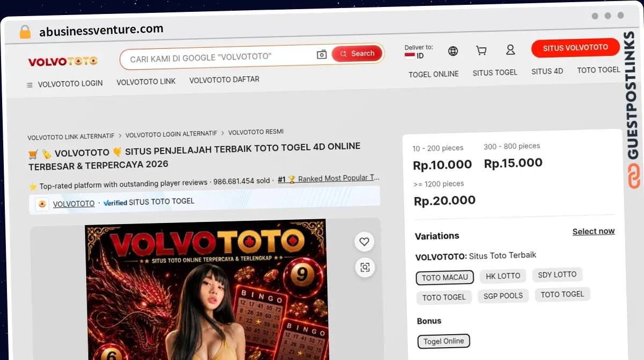This screenshot has width=644, height=360.
Task: Open the user account icon
Action: click(510, 50)
